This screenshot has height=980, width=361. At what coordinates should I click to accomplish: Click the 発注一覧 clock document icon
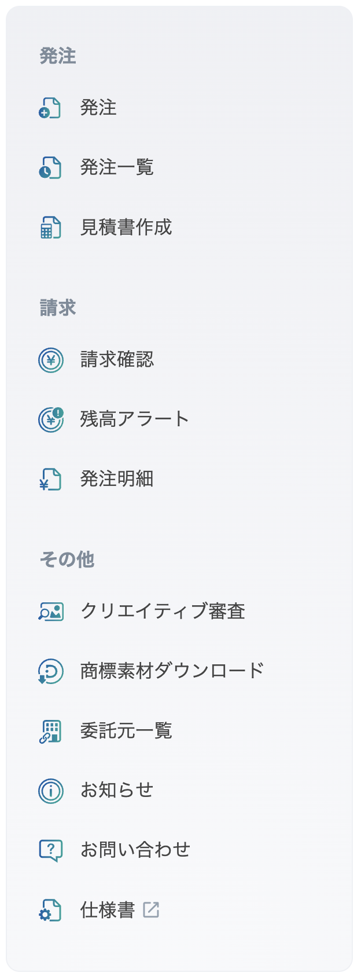tap(50, 168)
